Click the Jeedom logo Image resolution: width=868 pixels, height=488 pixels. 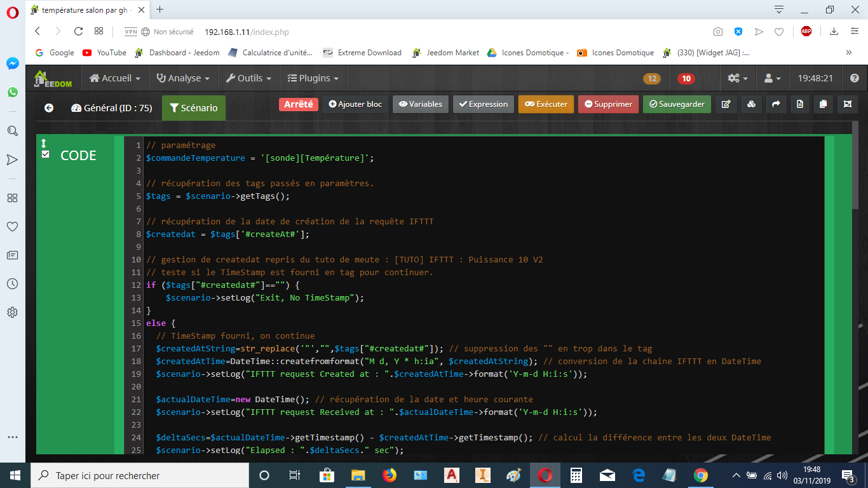point(53,78)
